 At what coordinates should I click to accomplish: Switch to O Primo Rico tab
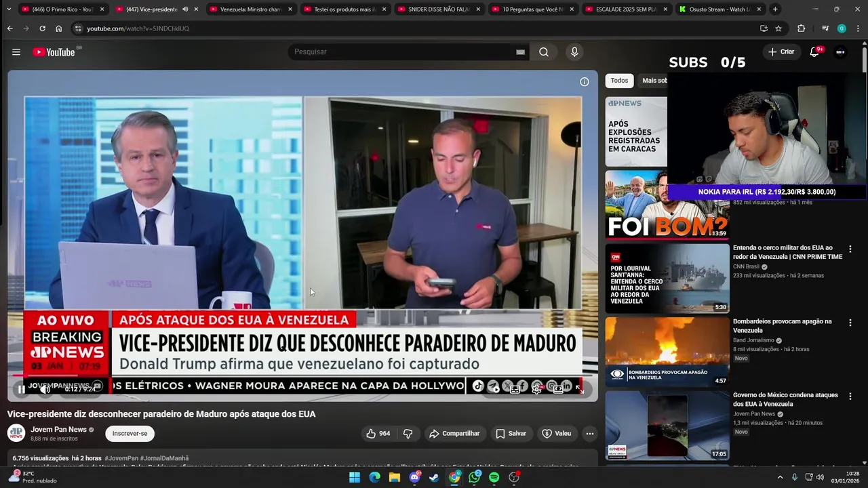62,9
